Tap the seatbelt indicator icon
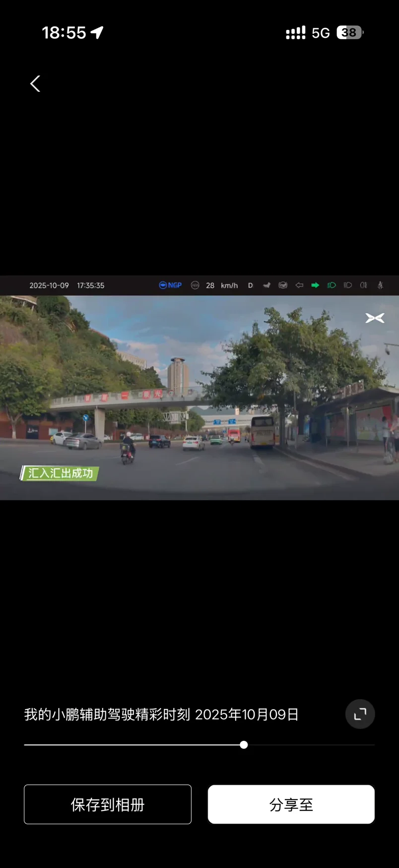The width and height of the screenshot is (399, 868). tap(380, 285)
